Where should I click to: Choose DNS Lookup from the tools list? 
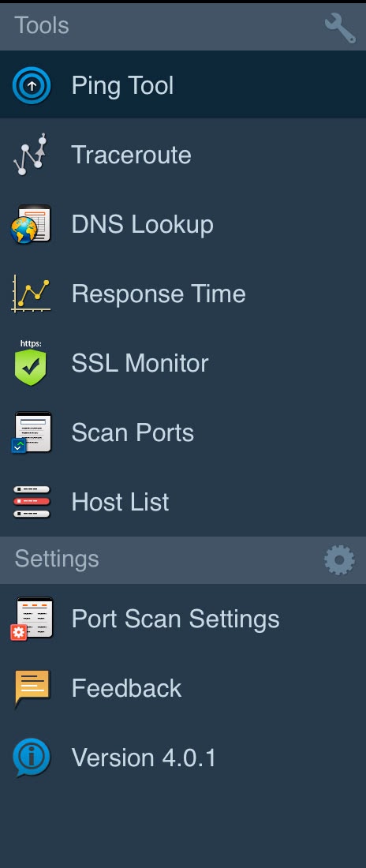(183, 224)
